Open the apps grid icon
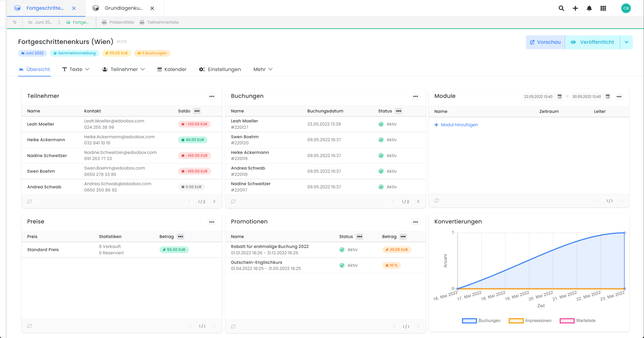This screenshot has height=338, width=644. point(603,8)
